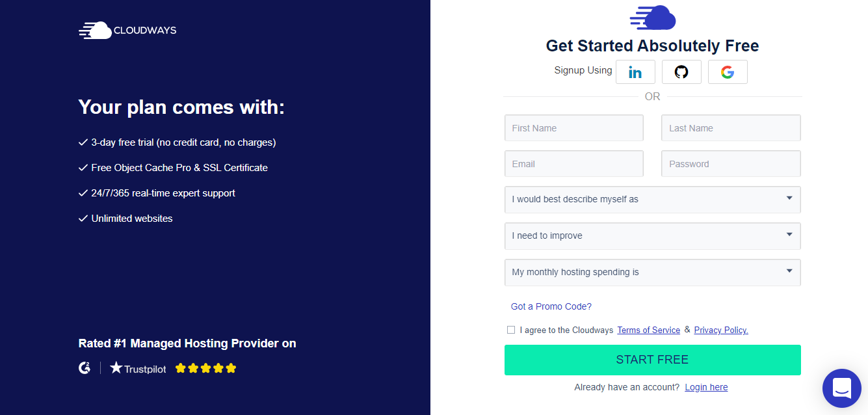Sign up with the GitHub icon

pyautogui.click(x=681, y=72)
